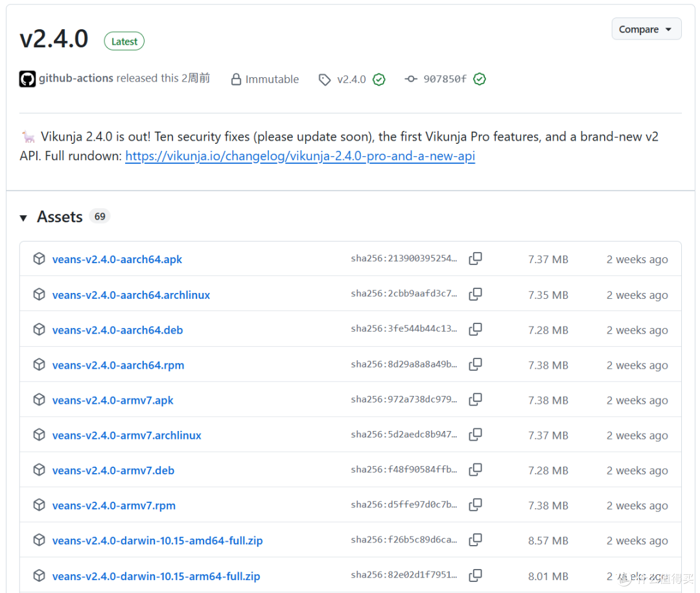Download veans-v2.4.0-darwin-10.15-arm64-full.zip
Screen dimensions: 700x593
point(156,577)
